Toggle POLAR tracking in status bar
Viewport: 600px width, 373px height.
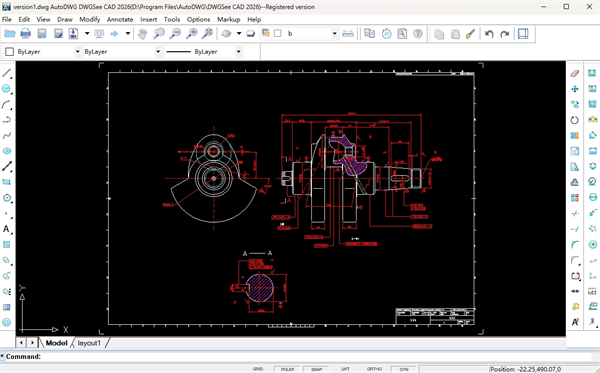tap(287, 369)
